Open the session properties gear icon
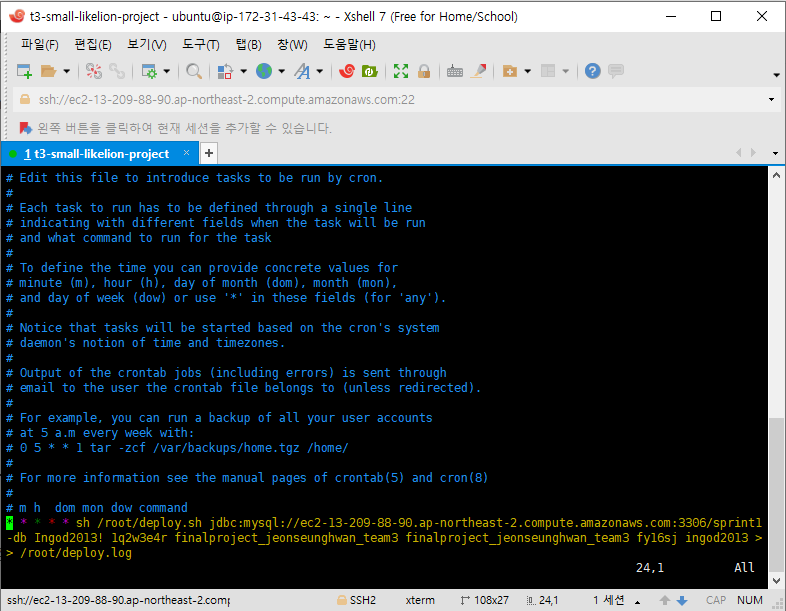 (x=149, y=71)
